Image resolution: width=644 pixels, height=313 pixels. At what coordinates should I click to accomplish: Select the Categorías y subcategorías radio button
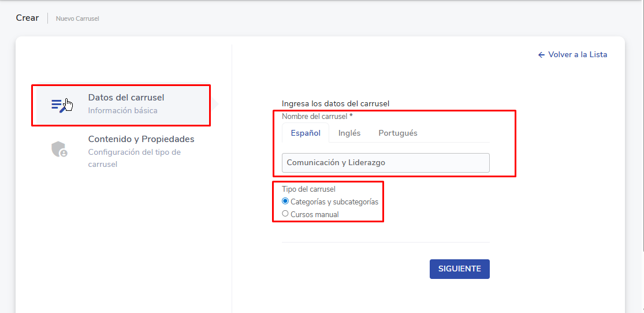285,202
